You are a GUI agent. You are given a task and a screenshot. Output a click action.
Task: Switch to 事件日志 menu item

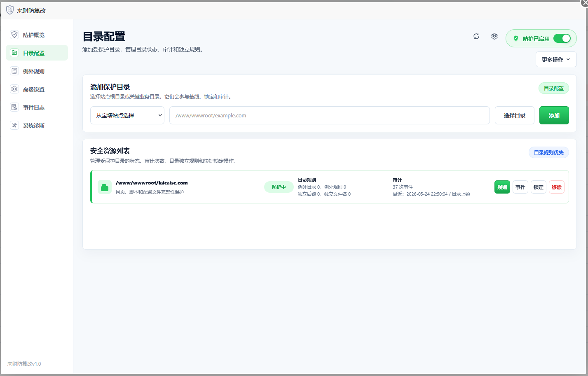[37, 107]
